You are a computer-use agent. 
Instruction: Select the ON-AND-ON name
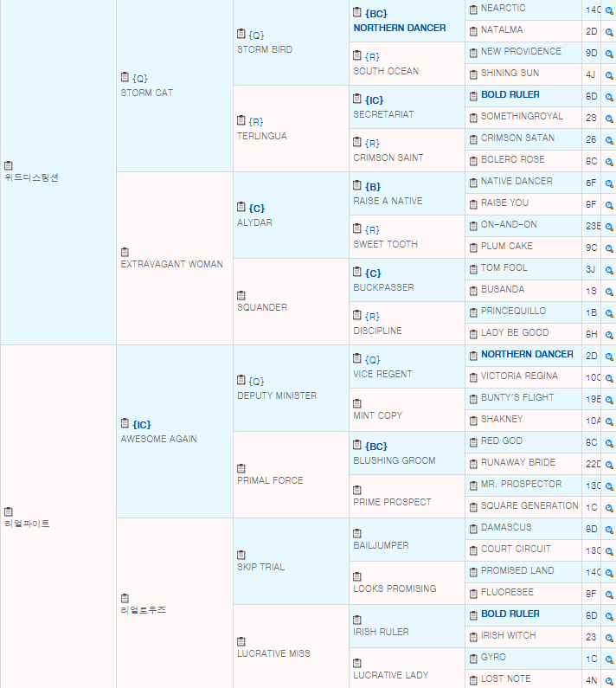(x=509, y=225)
